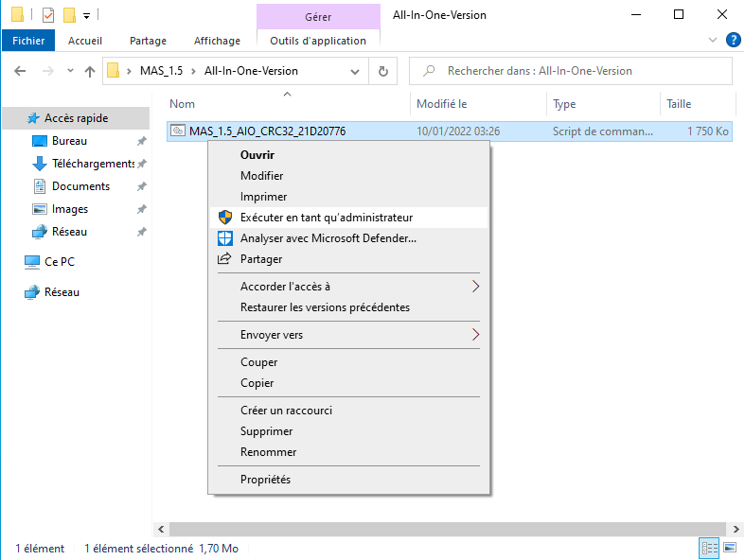Switch to large icons view in status bar
Image resolution: width=745 pixels, height=560 pixels.
pyautogui.click(x=730, y=548)
